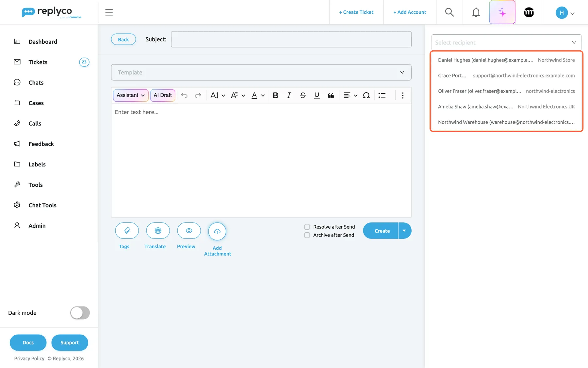
Task: Click + Create Ticket link
Action: point(356,12)
